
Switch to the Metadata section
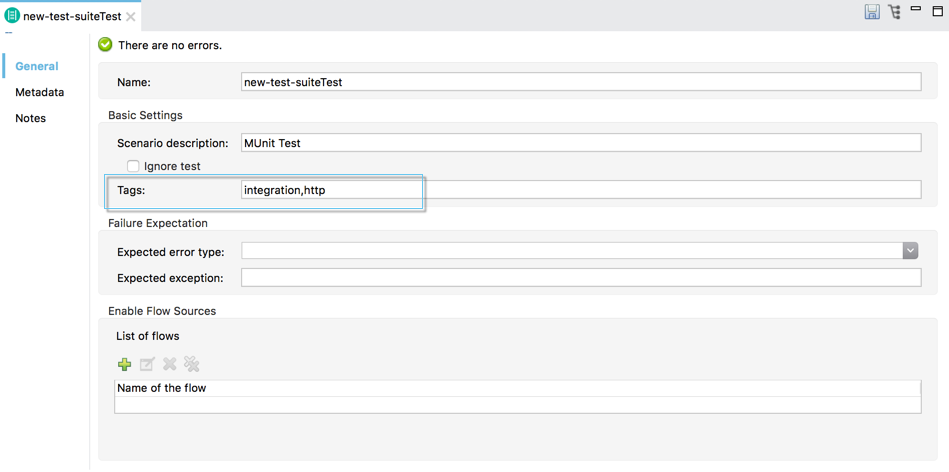click(x=39, y=92)
